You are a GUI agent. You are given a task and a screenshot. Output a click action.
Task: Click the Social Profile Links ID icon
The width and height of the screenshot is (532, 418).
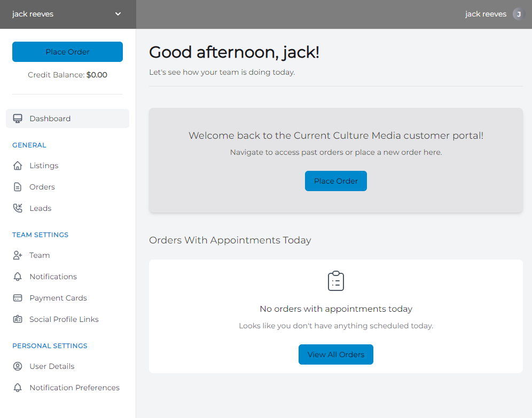(18, 319)
